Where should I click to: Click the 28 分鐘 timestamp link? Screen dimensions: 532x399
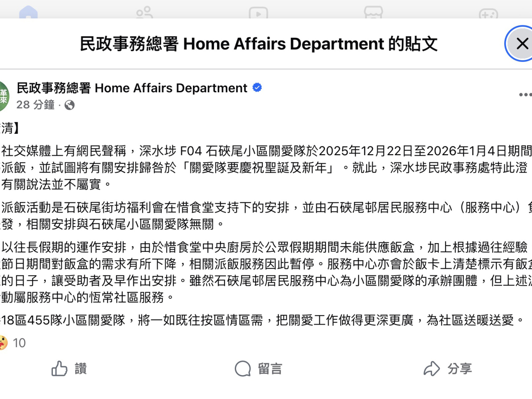click(x=35, y=105)
